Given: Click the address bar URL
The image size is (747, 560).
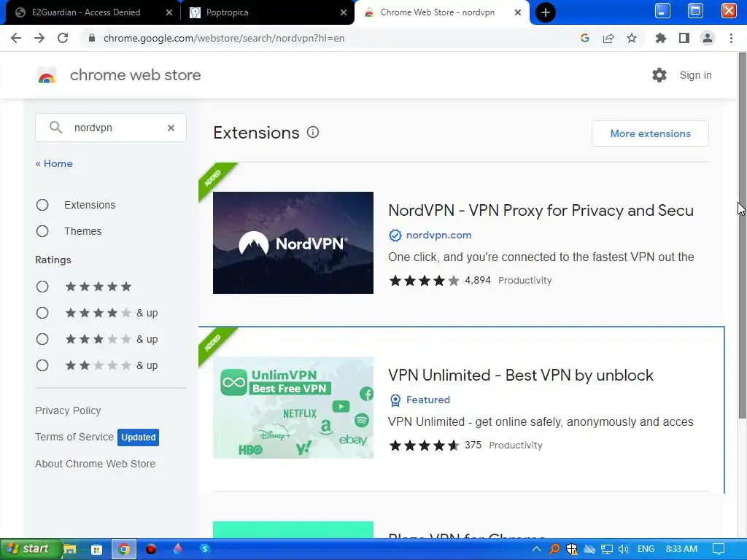Looking at the screenshot, I should tap(224, 38).
